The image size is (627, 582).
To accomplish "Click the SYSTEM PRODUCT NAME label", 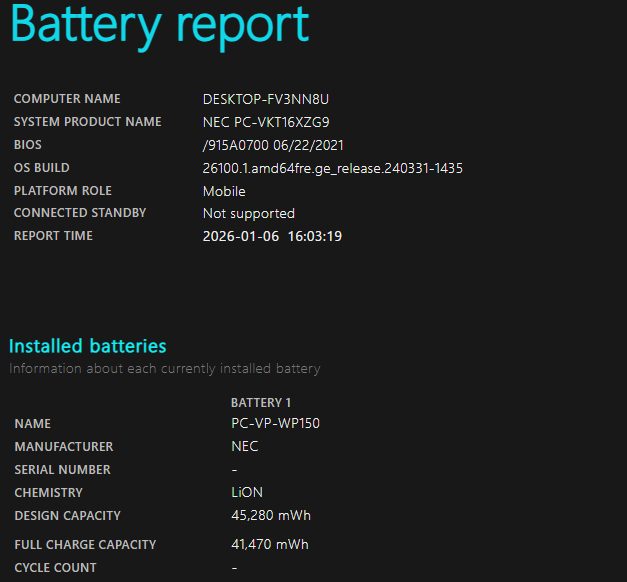I will (x=88, y=122).
